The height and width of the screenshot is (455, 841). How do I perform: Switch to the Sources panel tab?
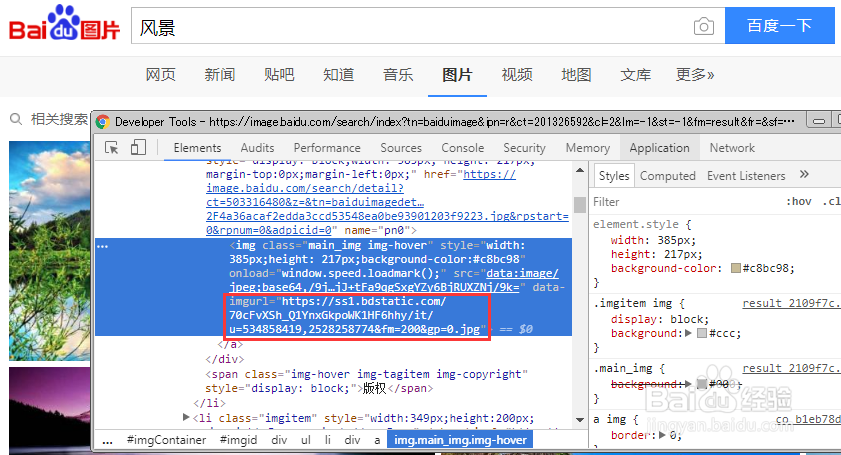401,148
